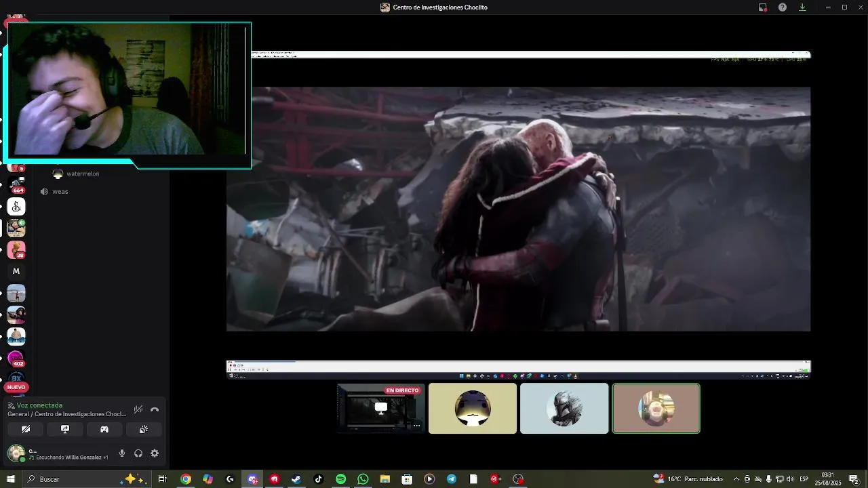Select the 'weas' voice channel
Screen dimensions: 868x488
[x=60, y=192]
